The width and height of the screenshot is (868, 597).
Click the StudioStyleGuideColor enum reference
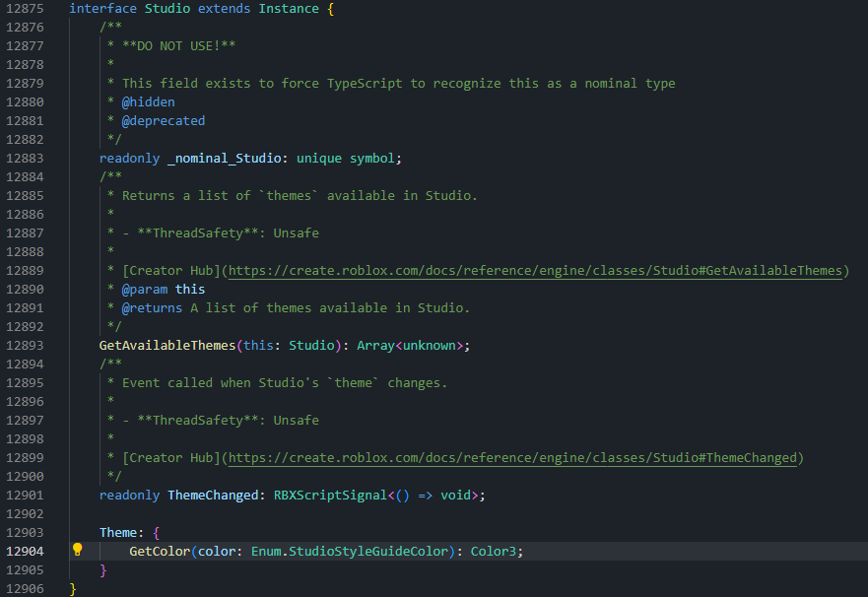[x=368, y=551]
